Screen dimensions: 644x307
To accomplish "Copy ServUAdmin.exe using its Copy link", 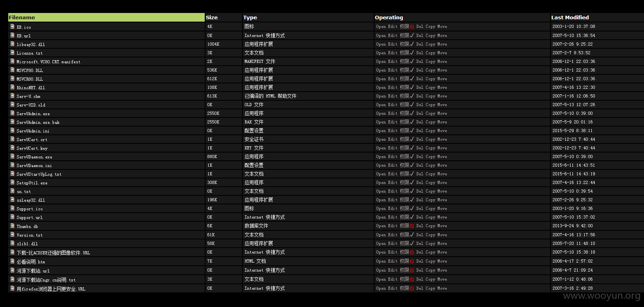I will point(430,113).
